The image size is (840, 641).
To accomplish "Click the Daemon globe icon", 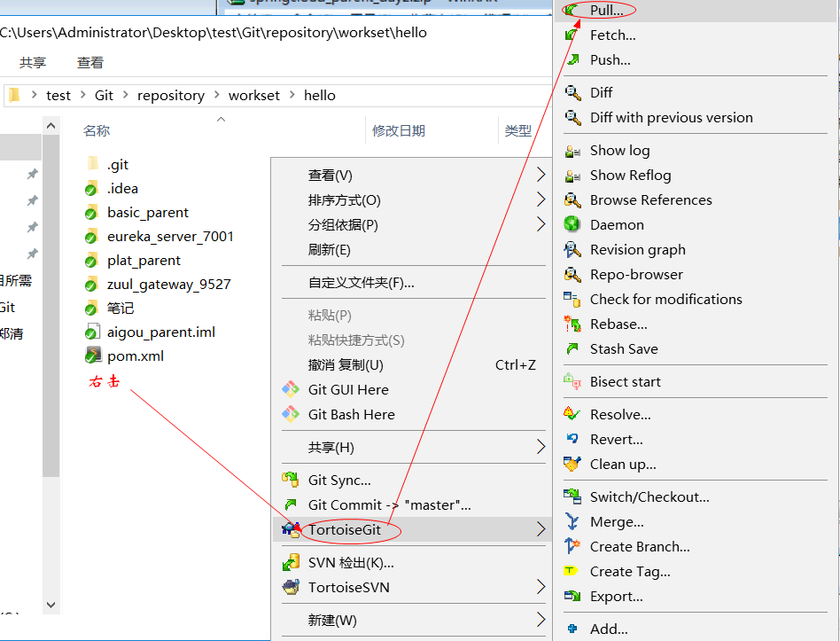I will (572, 224).
